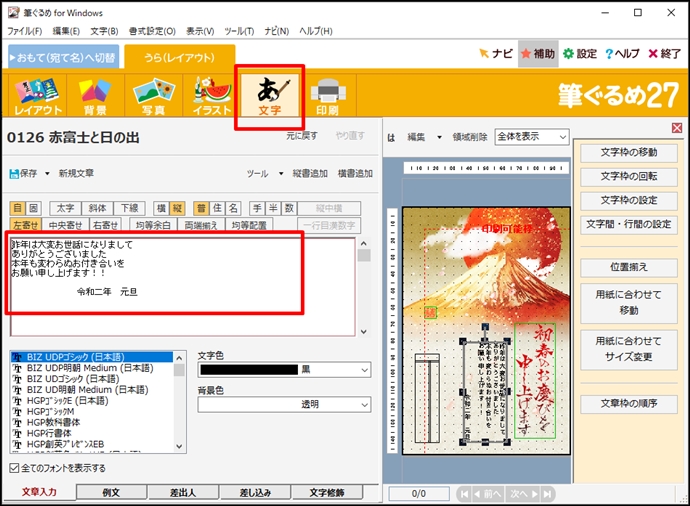This screenshot has width=690, height=506.
Task: Apply 均等余白 spacing
Action: (x=153, y=225)
